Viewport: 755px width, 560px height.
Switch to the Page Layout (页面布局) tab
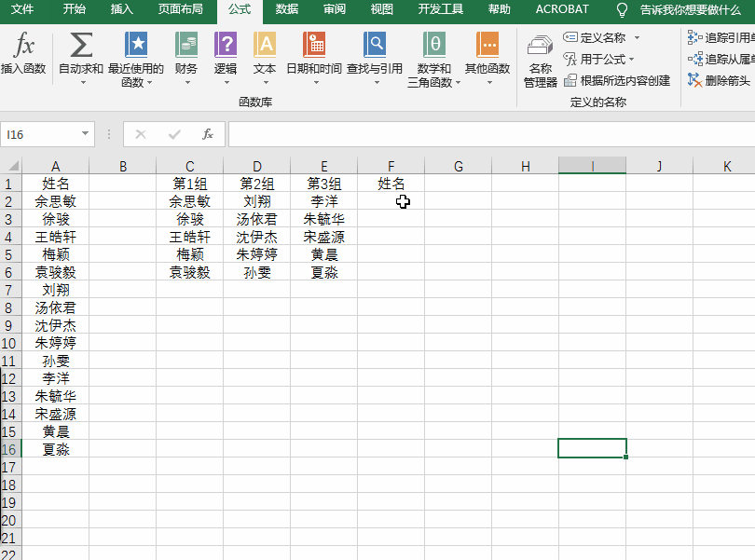click(x=181, y=9)
